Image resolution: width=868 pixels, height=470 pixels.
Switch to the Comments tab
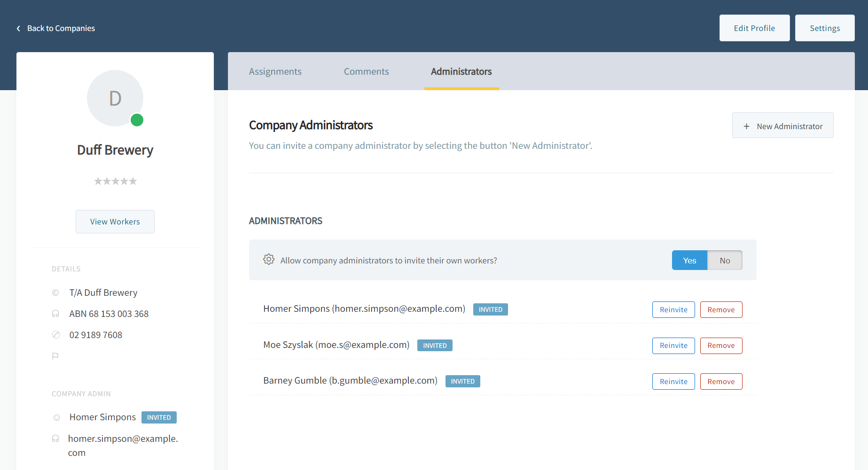click(366, 72)
